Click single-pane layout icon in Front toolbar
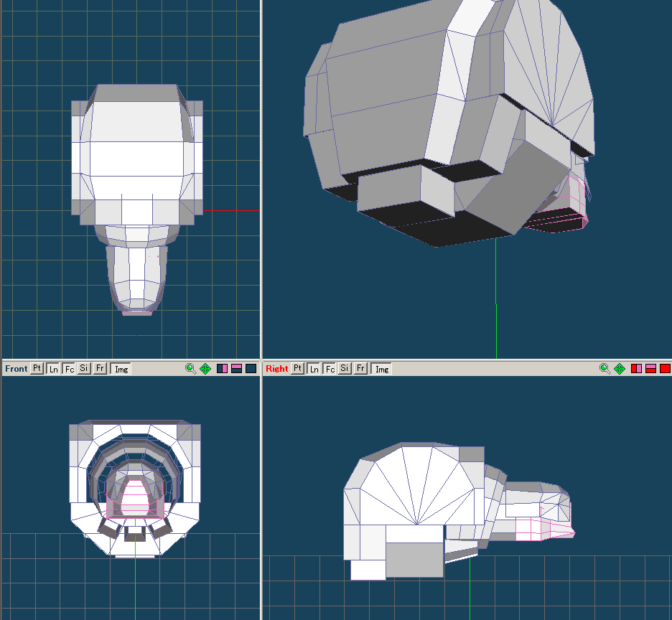The width and height of the screenshot is (672, 620). click(251, 369)
